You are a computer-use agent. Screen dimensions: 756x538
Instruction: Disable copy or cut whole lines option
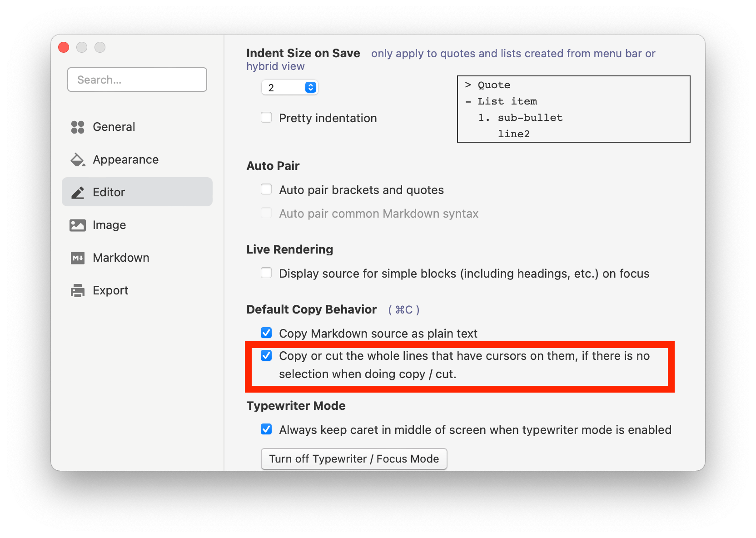(266, 355)
